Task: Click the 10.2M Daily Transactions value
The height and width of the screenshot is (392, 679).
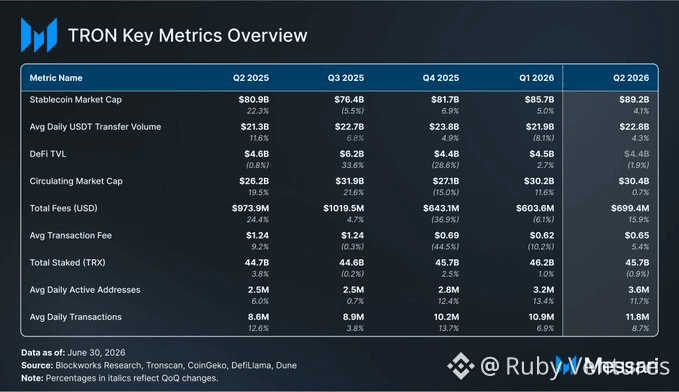Action: tap(446, 317)
